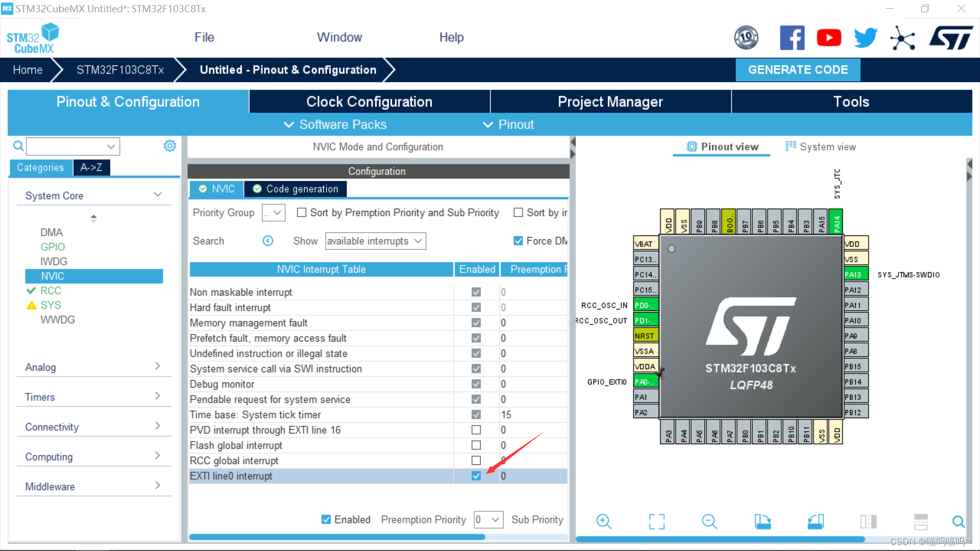
Task: Click the PD1 RCC_OSC_OUT pin
Action: coord(646,320)
